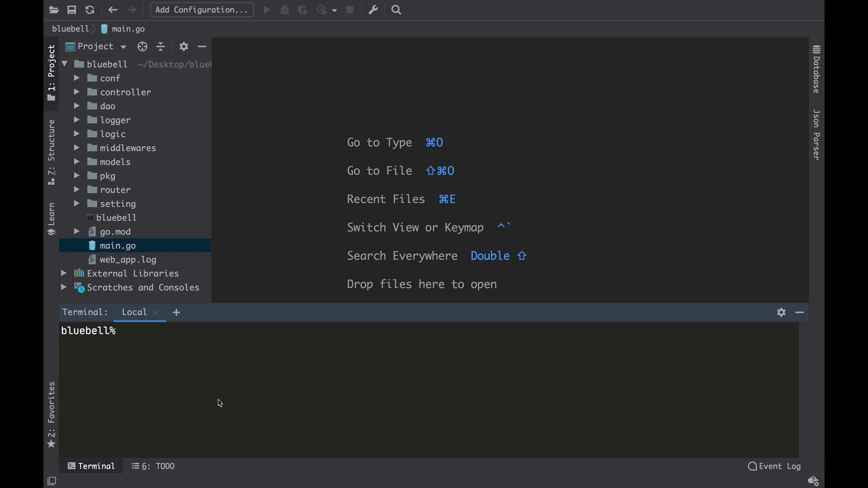Open the Event Log
The height and width of the screenshot is (488, 868).
coord(774,466)
